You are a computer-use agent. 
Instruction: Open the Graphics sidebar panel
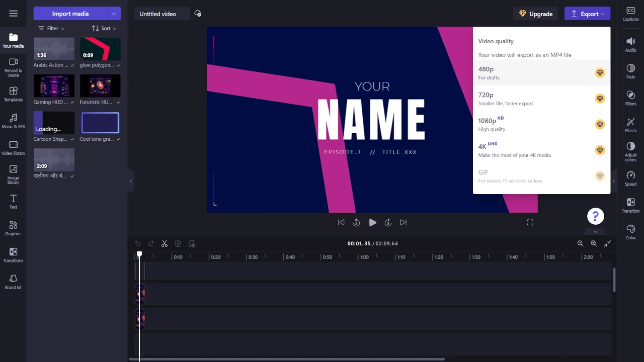13,228
